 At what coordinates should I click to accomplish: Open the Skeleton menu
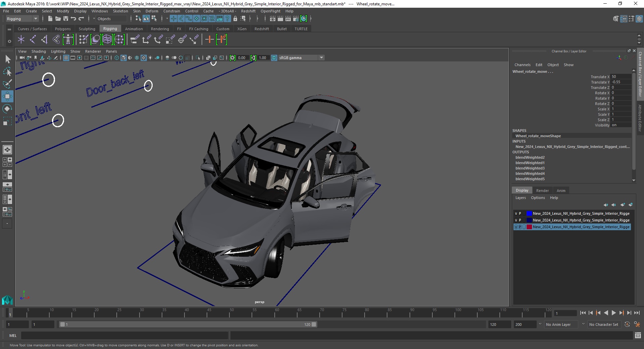click(x=120, y=11)
